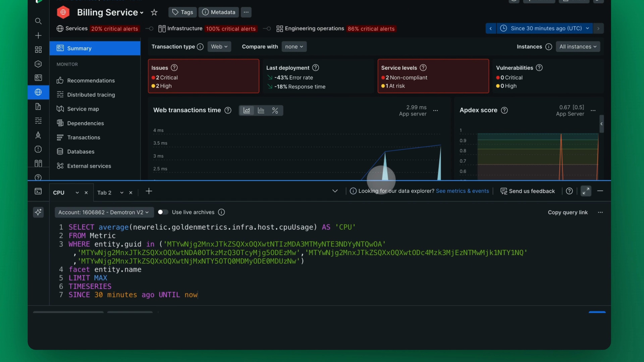This screenshot has height=362, width=644.
Task: Step time range backward with left arrow
Action: click(x=491, y=28)
